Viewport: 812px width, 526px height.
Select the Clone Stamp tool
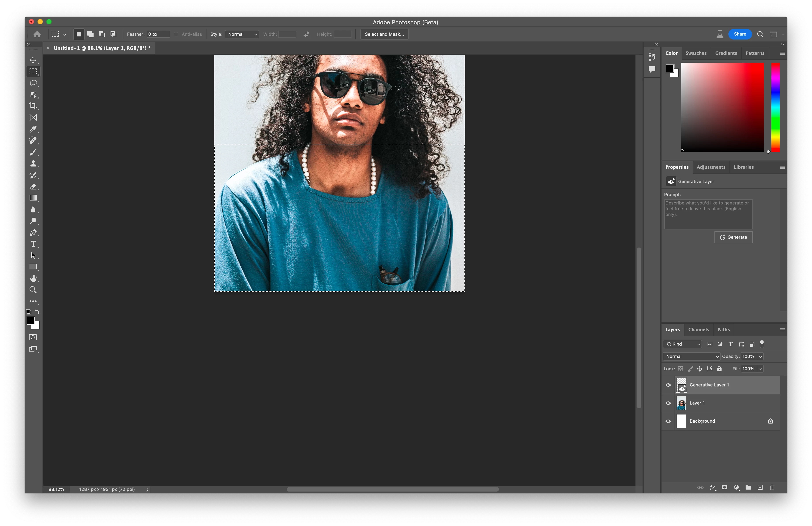[33, 164]
